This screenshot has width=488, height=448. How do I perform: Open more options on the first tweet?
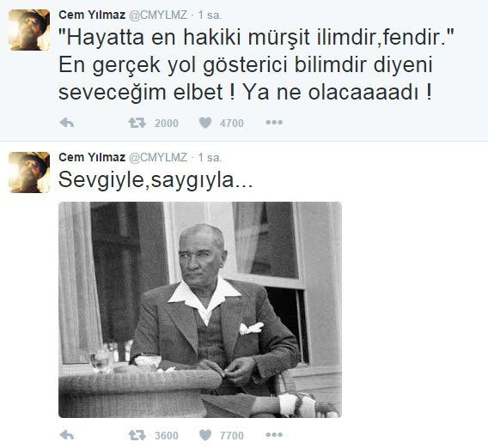[x=274, y=123]
